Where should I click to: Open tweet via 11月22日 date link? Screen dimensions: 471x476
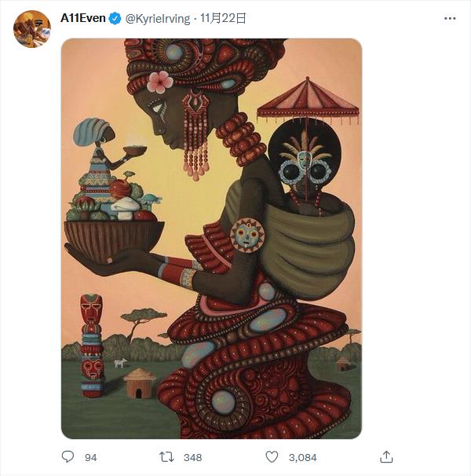click(x=223, y=18)
